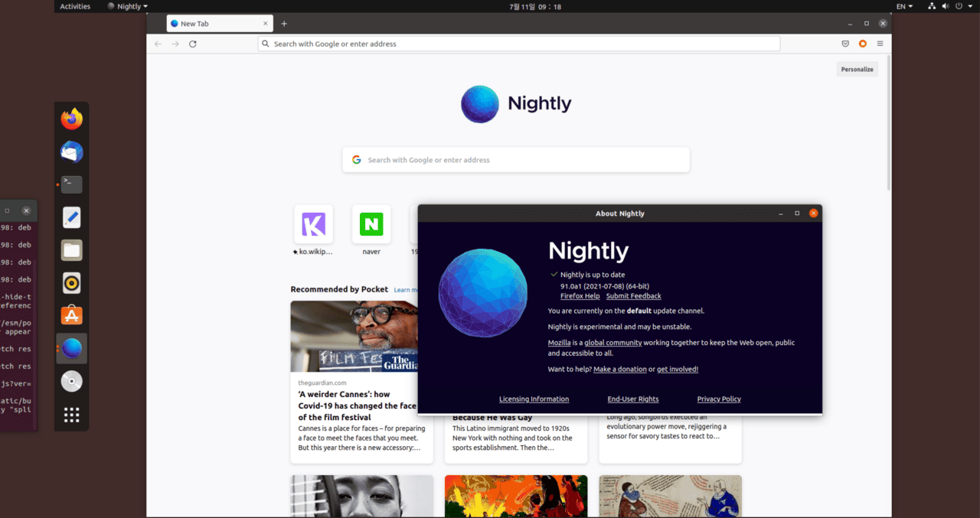Select the Nightly browser dock icon
Image resolution: width=980 pixels, height=518 pixels.
point(72,348)
